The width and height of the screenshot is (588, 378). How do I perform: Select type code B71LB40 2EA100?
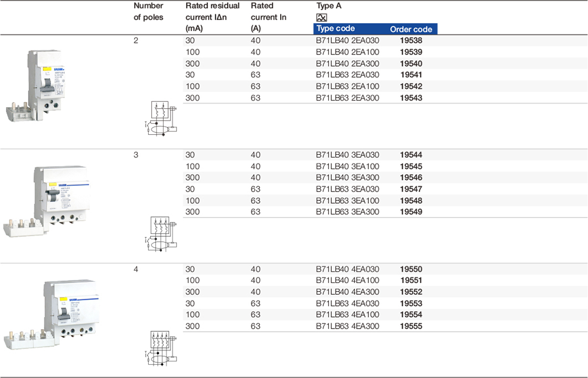(x=347, y=52)
